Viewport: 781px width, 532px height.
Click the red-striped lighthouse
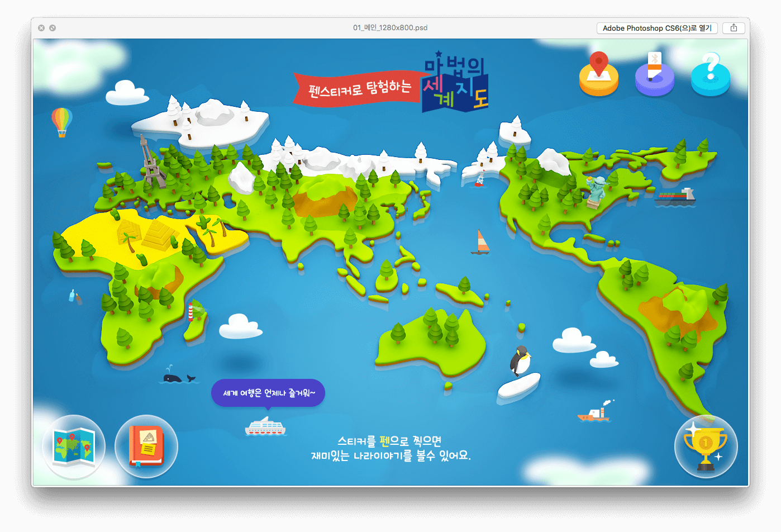point(191,312)
